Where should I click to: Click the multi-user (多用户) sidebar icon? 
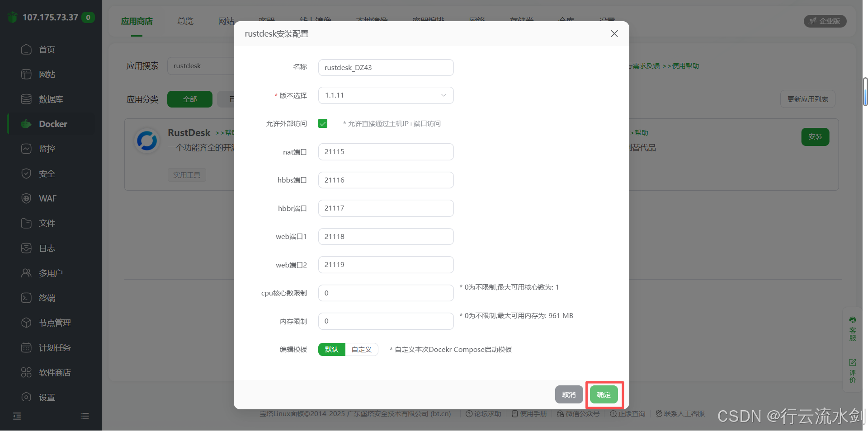click(26, 273)
